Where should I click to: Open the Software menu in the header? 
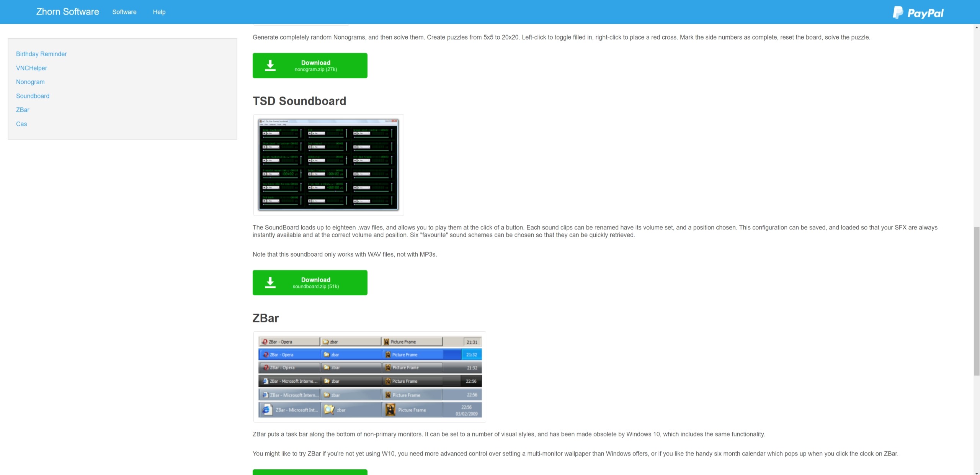[x=124, y=12]
